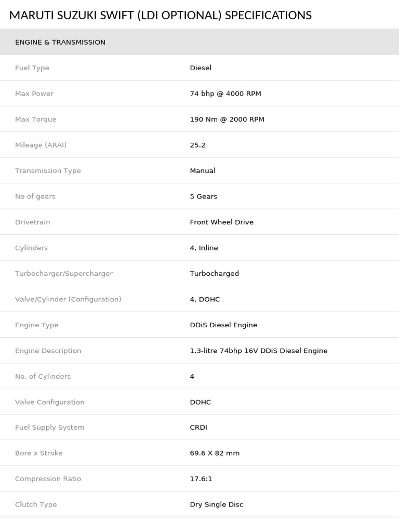
Task: Select the 1.3-litre 74bhp 16V engine description
Action: click(259, 351)
